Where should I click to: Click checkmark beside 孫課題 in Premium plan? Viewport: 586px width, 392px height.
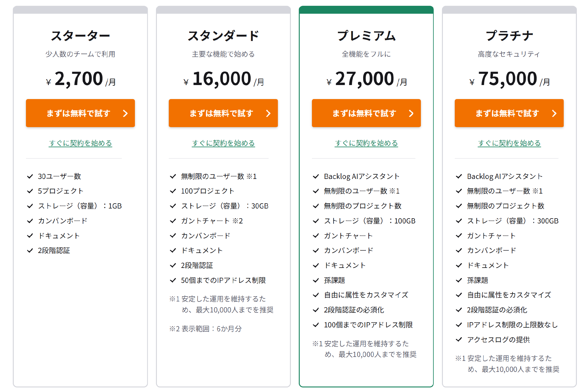click(x=316, y=280)
